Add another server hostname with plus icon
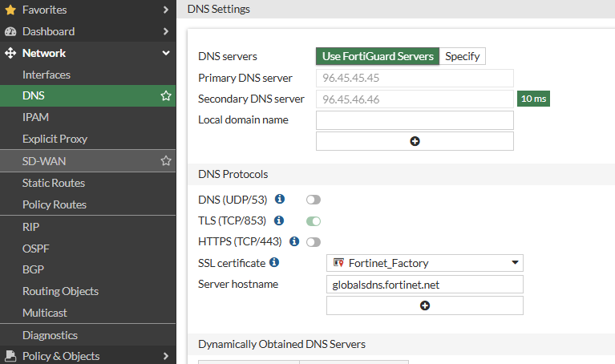This screenshot has width=615, height=364. tap(425, 305)
